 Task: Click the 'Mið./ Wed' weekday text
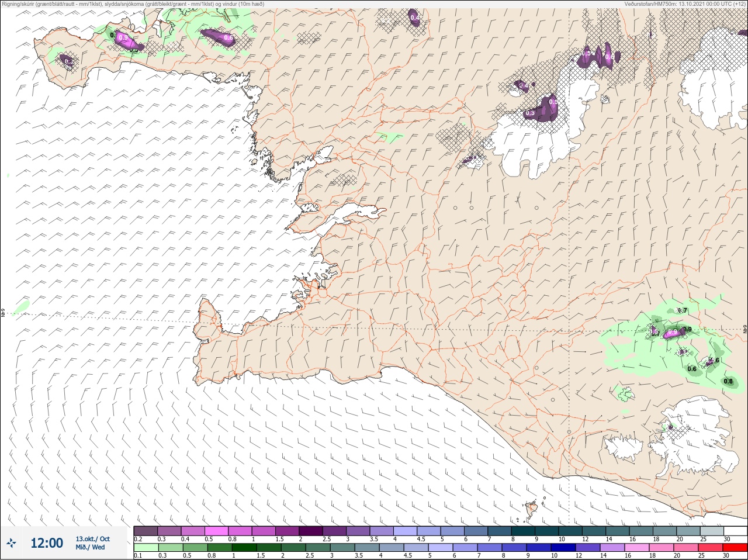pyautogui.click(x=90, y=547)
